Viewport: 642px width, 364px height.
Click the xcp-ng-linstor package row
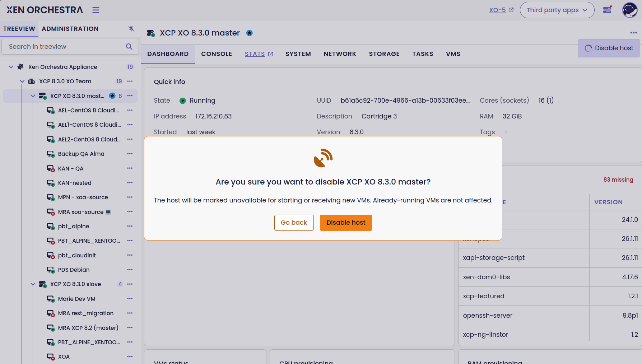pos(550,335)
